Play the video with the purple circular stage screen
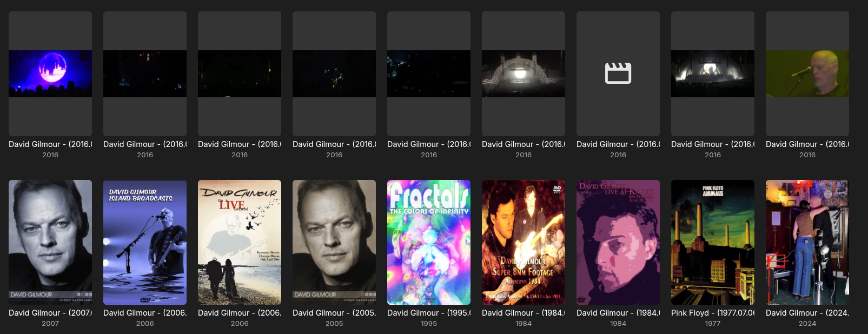The image size is (868, 334). 50,74
